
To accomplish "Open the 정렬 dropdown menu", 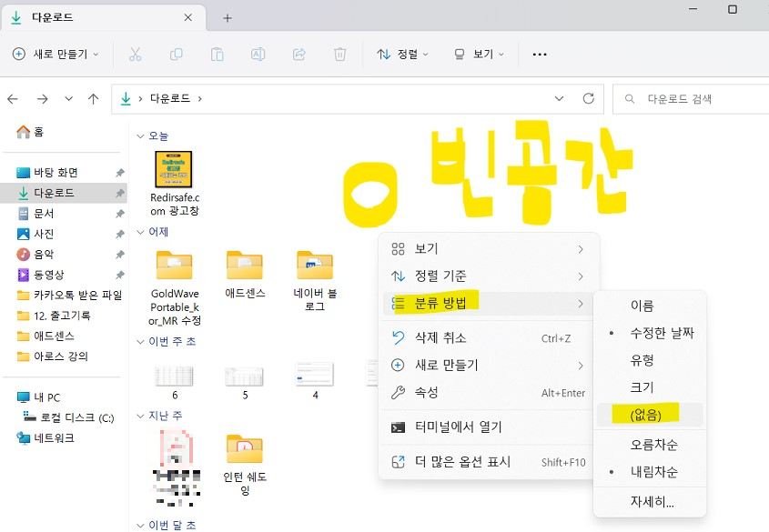I will point(400,55).
